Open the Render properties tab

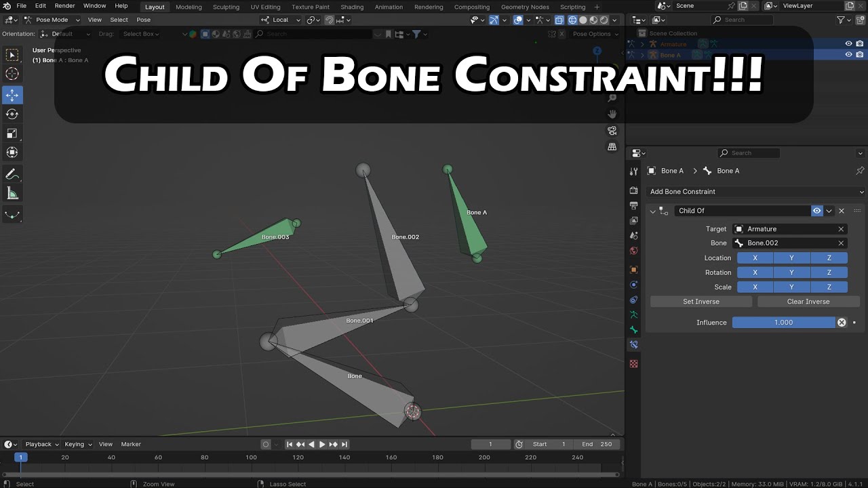pyautogui.click(x=633, y=190)
